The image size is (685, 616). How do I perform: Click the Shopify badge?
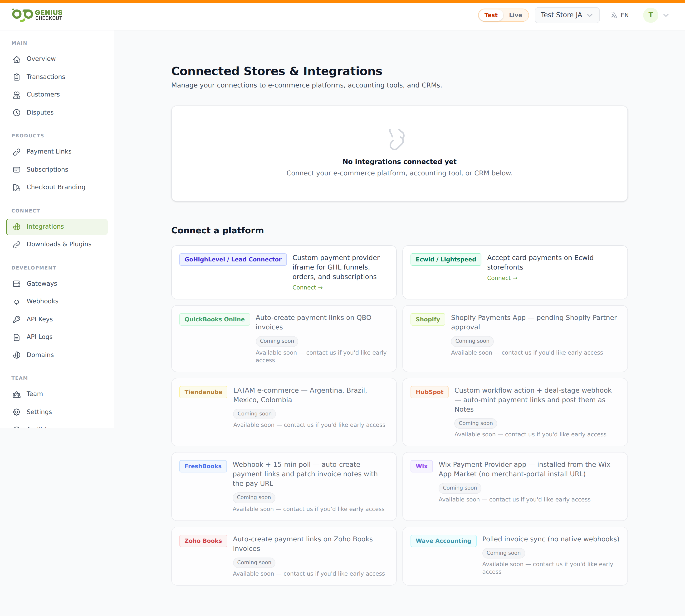(428, 319)
